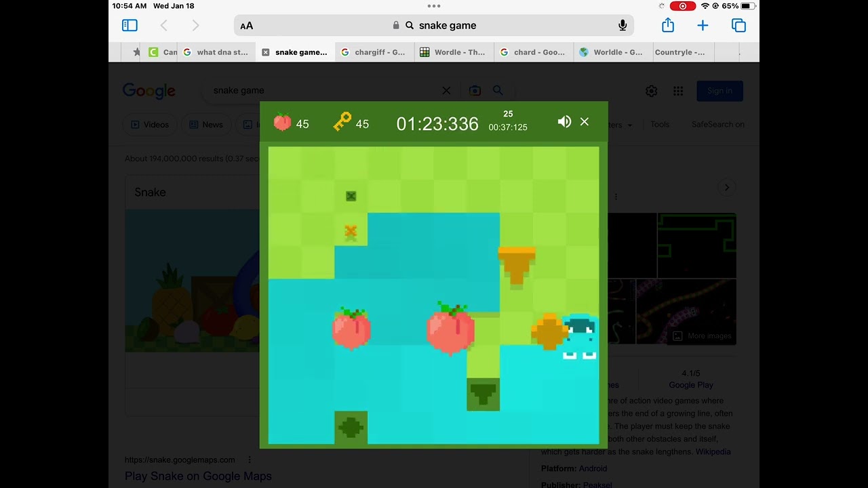Open Safari sidebar panel
868x488 pixels.
[130, 25]
